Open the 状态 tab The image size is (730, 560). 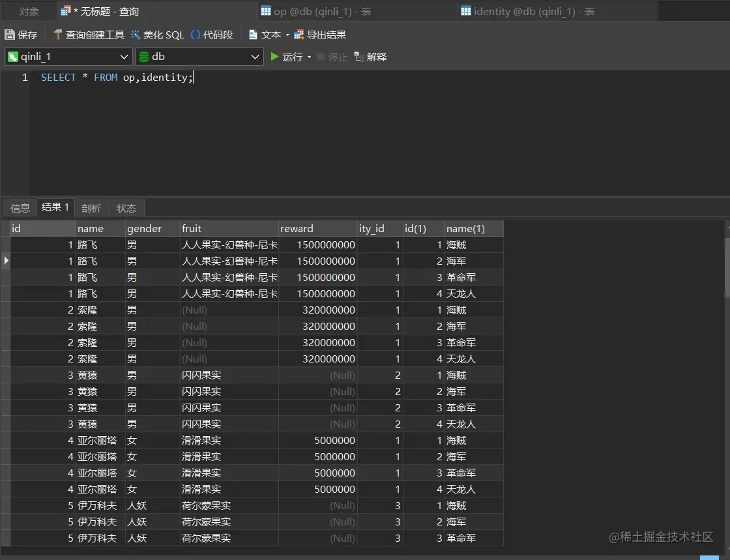[126, 208]
